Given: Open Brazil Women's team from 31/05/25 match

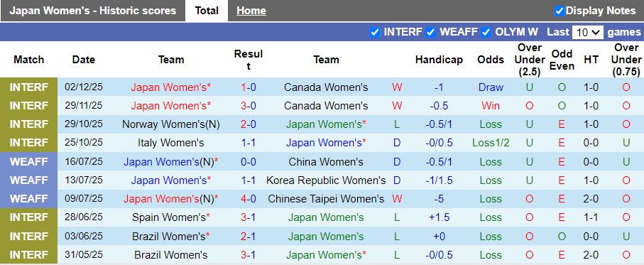Looking at the screenshot, I should pos(171,255).
